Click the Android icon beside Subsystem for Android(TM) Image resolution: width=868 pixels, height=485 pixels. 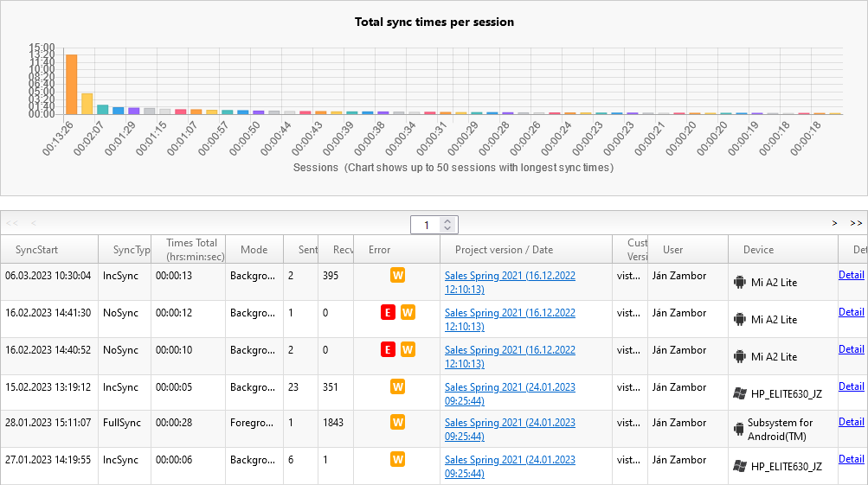point(739,429)
